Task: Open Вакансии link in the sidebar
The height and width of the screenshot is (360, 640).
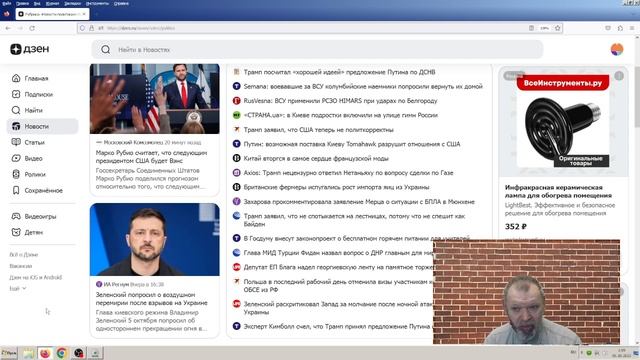Action: (21, 266)
